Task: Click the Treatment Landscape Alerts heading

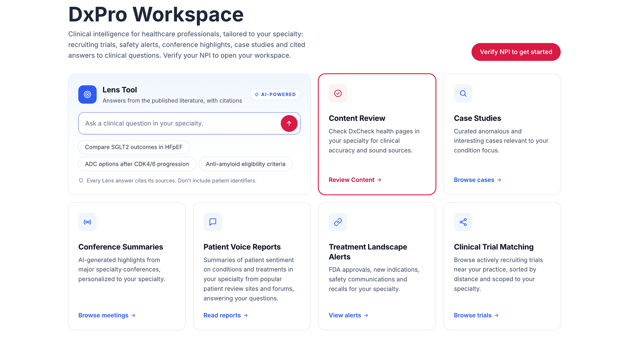Action: (x=368, y=252)
